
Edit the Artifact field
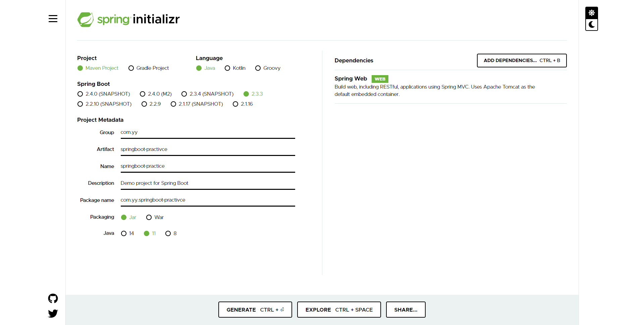coord(208,149)
